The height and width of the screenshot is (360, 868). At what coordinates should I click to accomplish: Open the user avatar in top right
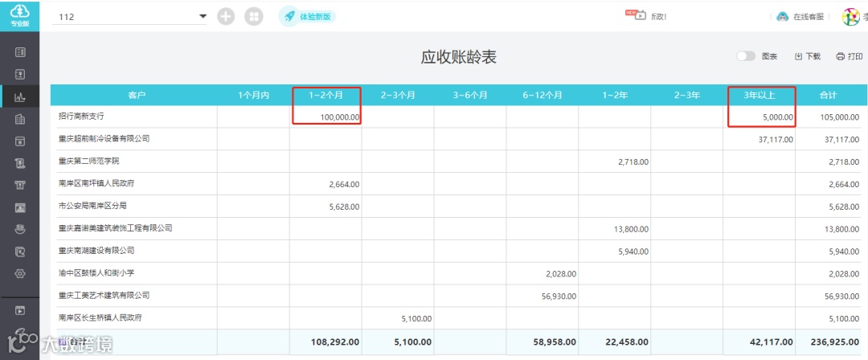pyautogui.click(x=851, y=17)
